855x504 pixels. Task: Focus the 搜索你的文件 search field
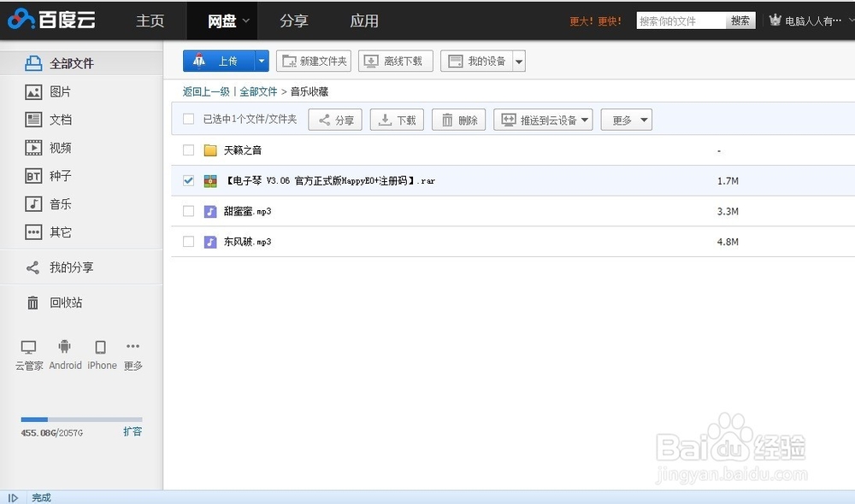click(x=681, y=21)
